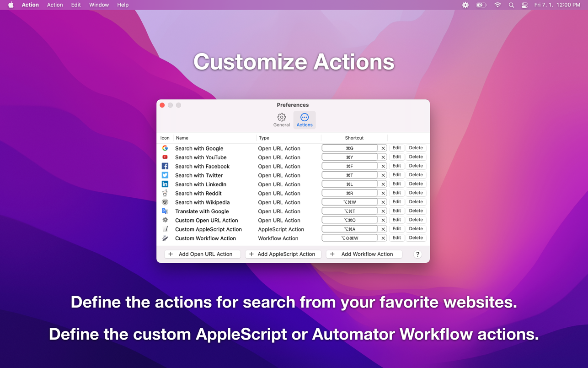This screenshot has height=368, width=588.
Task: Clear the ⌥⌘W shortcut for Wikipedia
Action: pyautogui.click(x=383, y=202)
